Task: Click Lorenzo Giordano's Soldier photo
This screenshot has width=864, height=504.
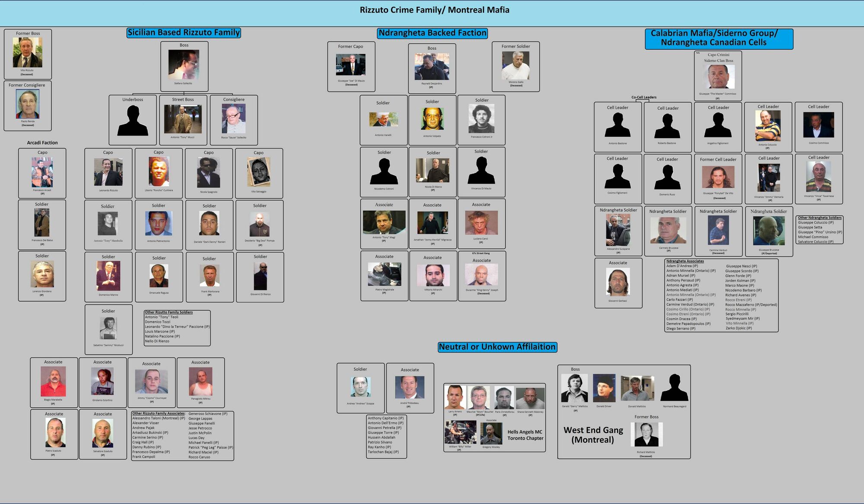Action: [x=42, y=274]
